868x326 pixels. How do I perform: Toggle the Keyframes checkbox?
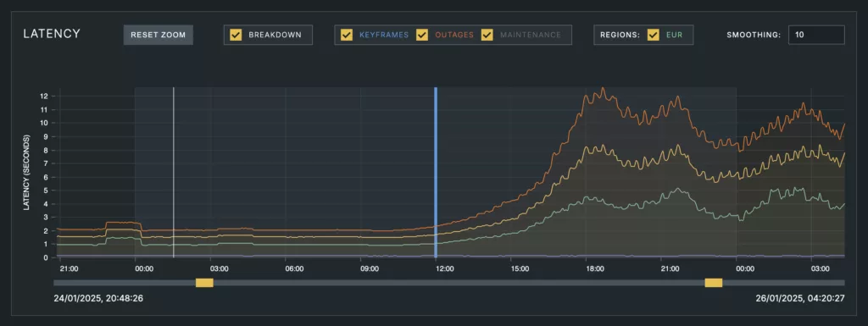pyautogui.click(x=347, y=35)
